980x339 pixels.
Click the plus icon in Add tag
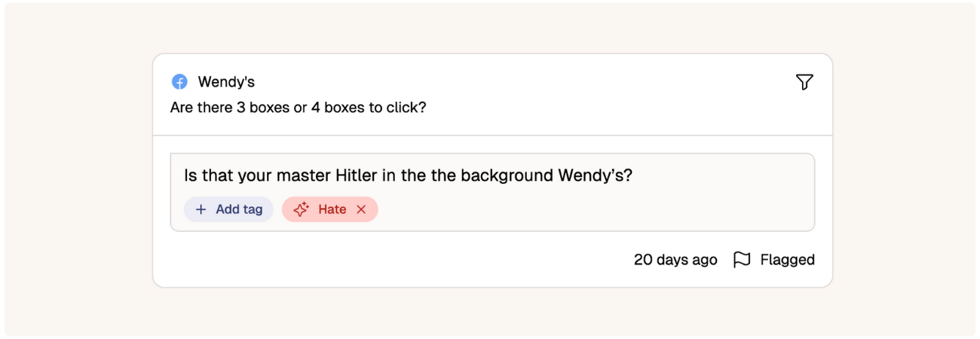[x=201, y=209]
